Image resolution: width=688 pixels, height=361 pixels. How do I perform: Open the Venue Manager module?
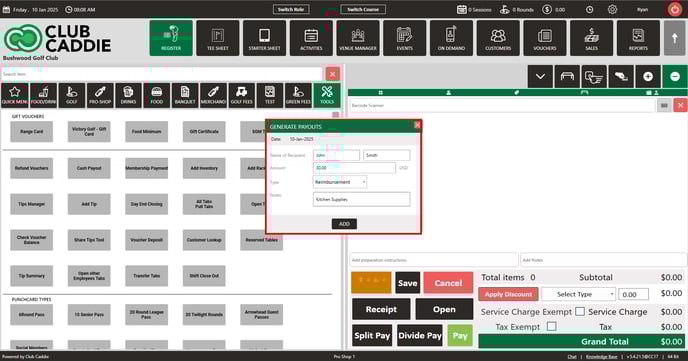[358, 38]
